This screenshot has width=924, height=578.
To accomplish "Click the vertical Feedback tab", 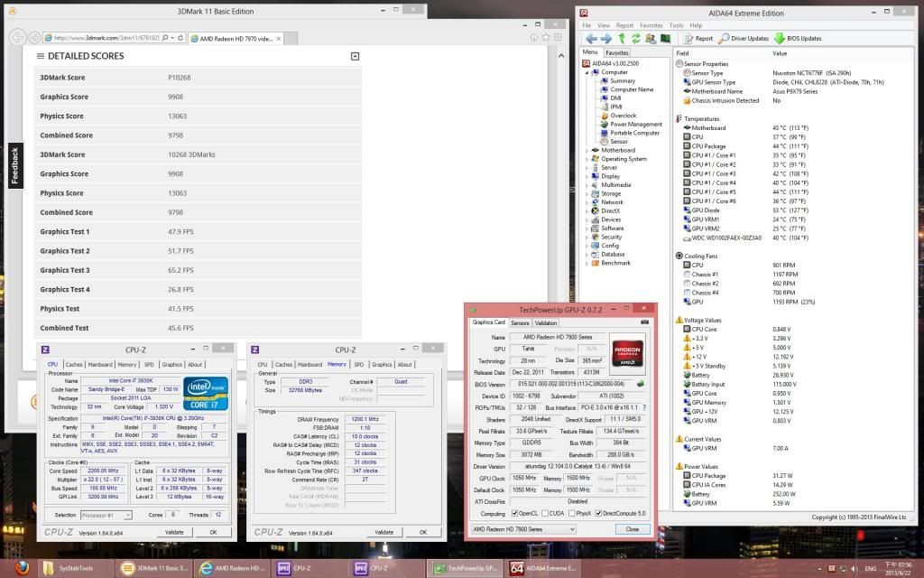I will 15,166.
